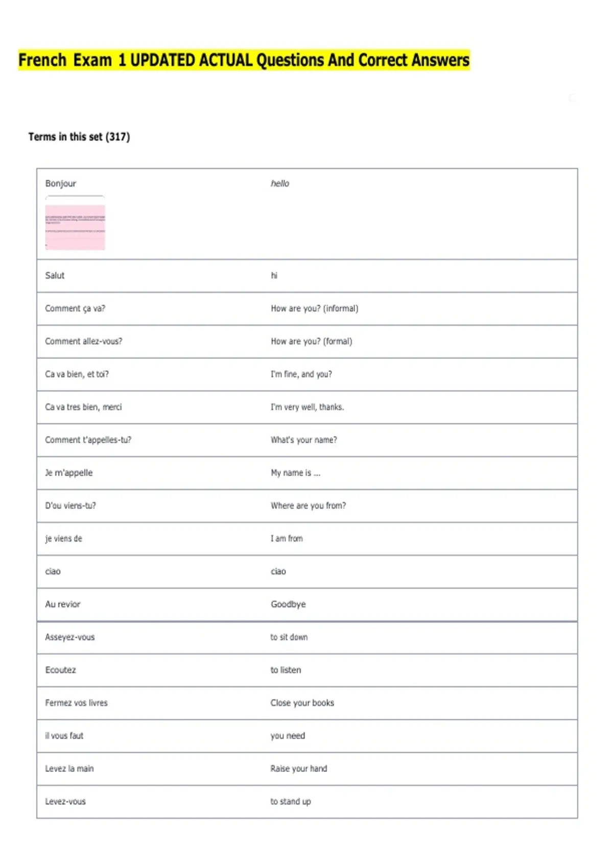Select the 'Ca va bien, et toi?' term

click(77, 374)
